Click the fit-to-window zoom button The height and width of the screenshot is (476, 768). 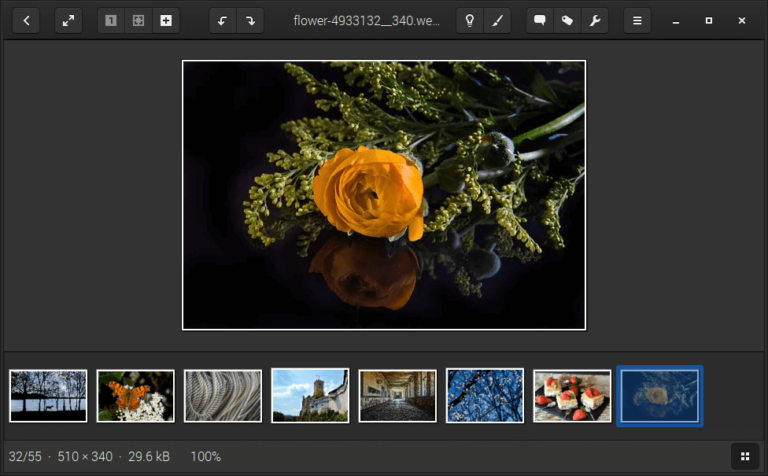[x=138, y=20]
